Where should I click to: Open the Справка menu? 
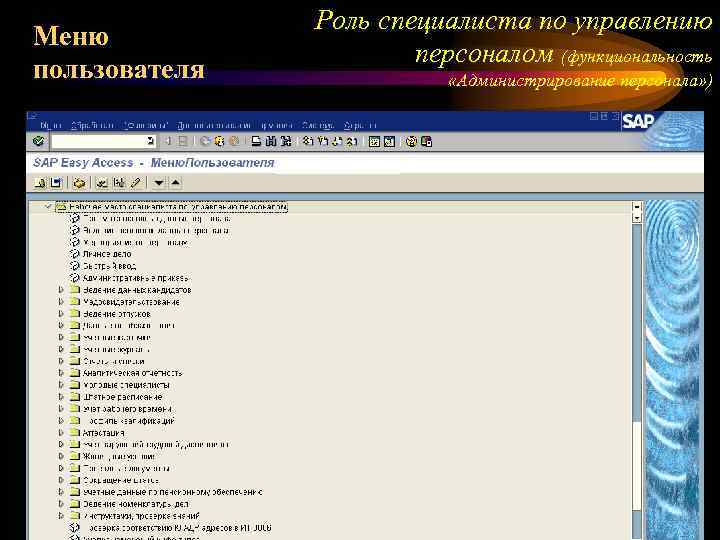[x=360, y=125]
